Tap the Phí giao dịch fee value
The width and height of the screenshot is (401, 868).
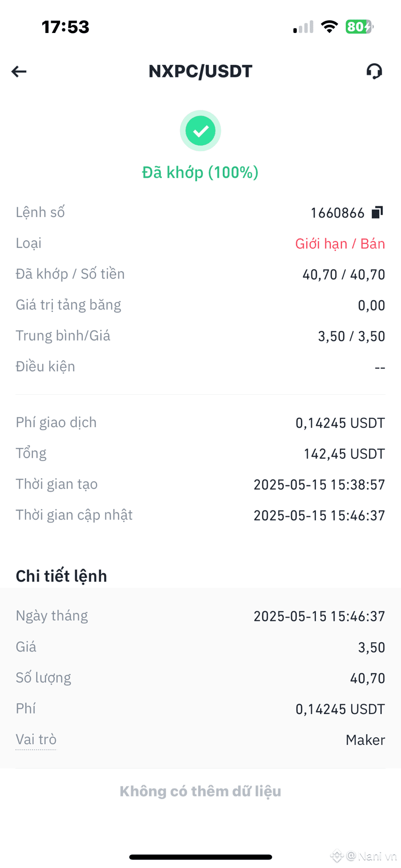tap(340, 423)
